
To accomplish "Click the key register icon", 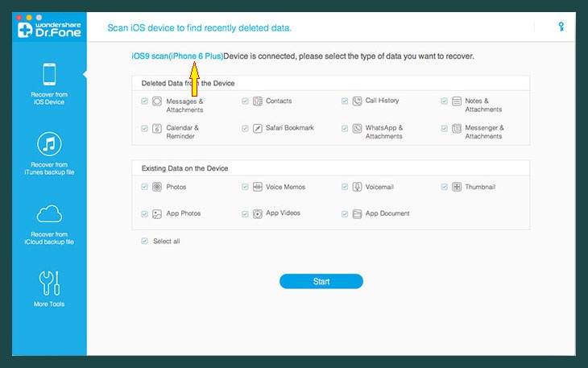I will point(561,27).
